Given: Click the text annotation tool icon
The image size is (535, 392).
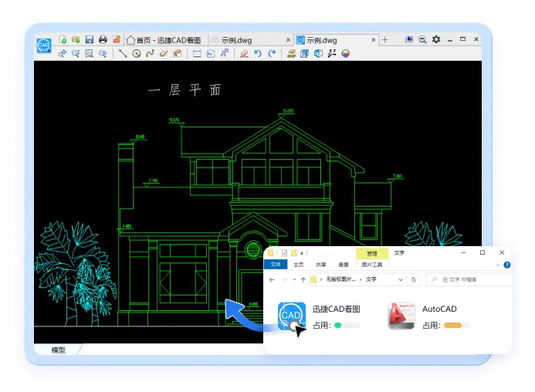Looking at the screenshot, I should click(224, 53).
